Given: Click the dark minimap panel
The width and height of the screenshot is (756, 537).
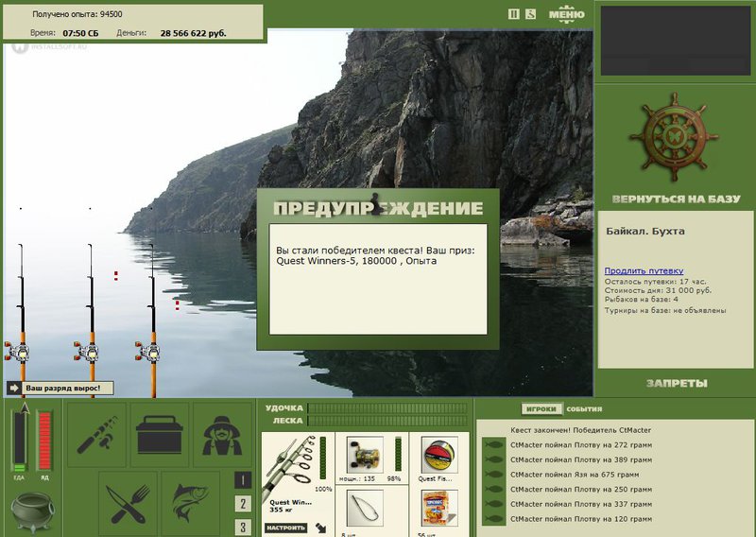Looking at the screenshot, I should pos(675,41).
